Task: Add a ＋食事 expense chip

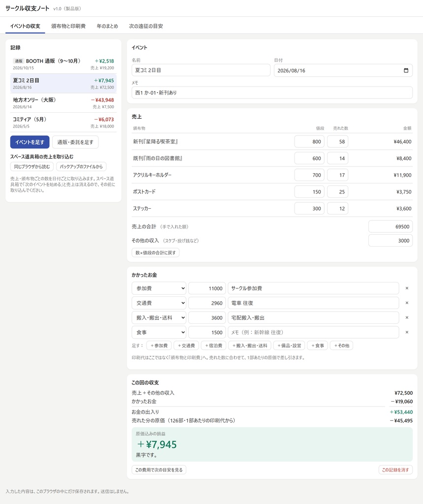Action: click(318, 346)
